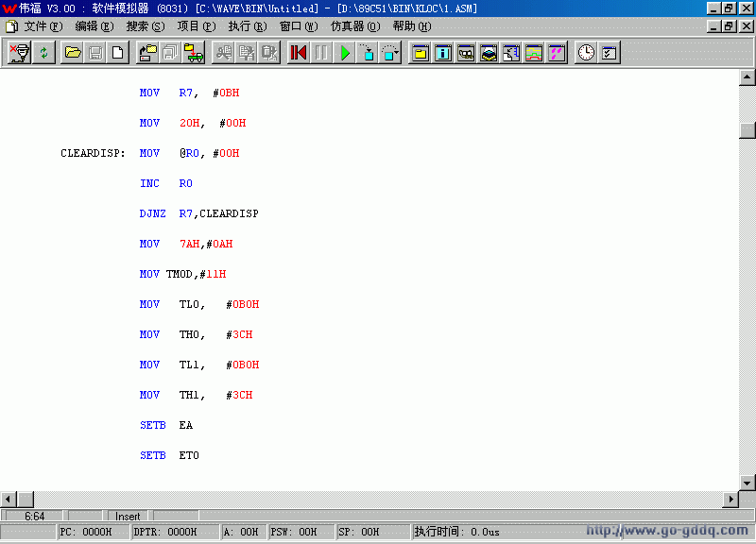Image resolution: width=756 pixels, height=544 pixels.
Task: Click the step into icon
Action: (368, 53)
